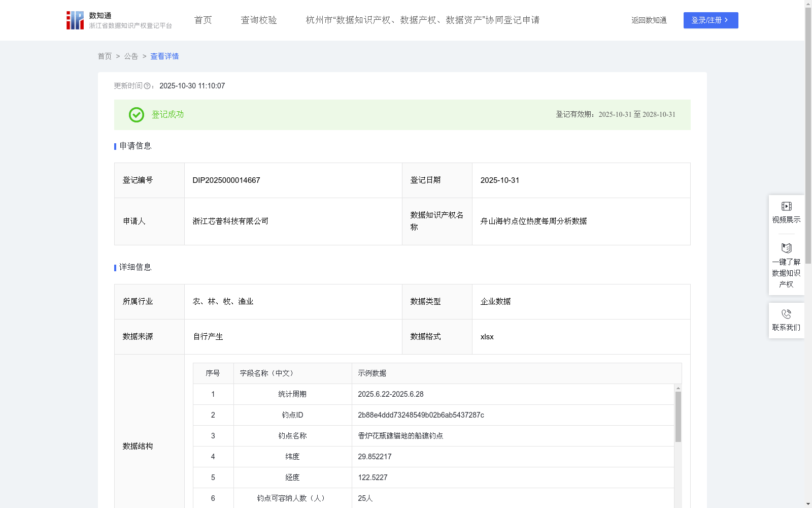Click the longitude value 122.5227

(x=373, y=478)
